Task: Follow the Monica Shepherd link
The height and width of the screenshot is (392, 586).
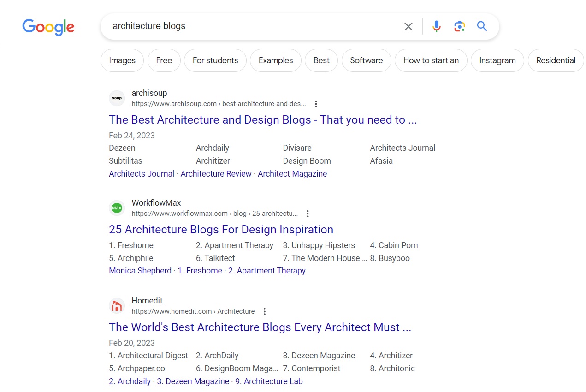Action: (140, 271)
